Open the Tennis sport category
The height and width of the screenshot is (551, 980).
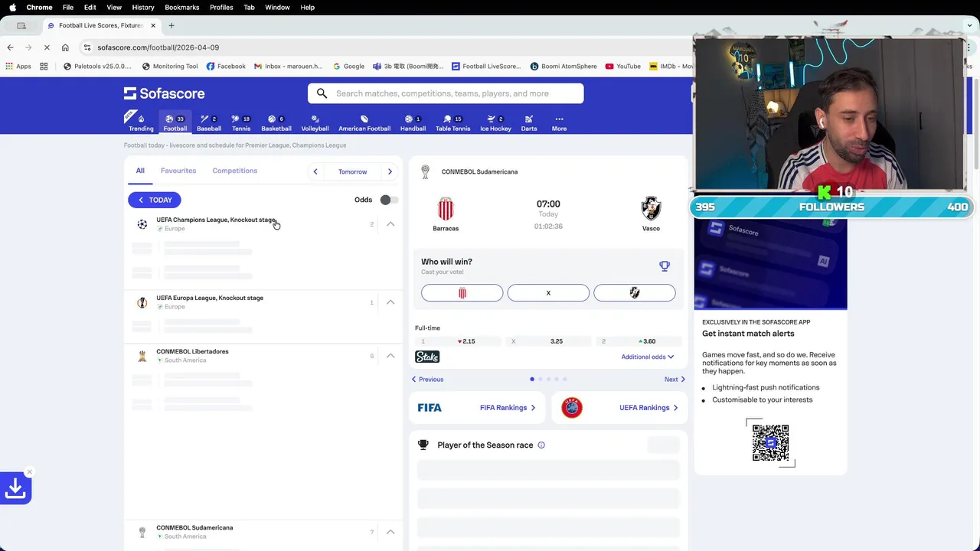pyautogui.click(x=241, y=122)
